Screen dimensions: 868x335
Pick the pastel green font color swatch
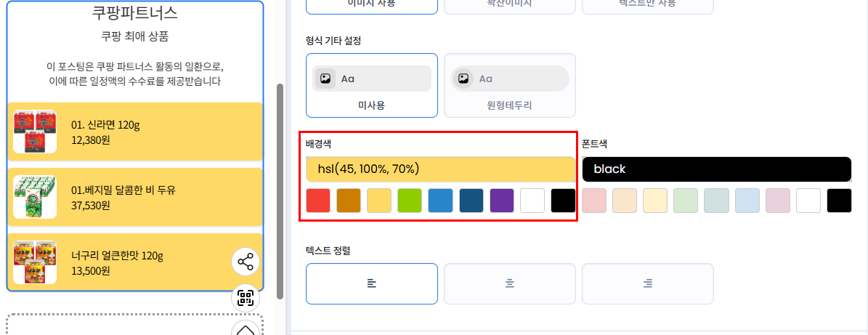click(686, 201)
